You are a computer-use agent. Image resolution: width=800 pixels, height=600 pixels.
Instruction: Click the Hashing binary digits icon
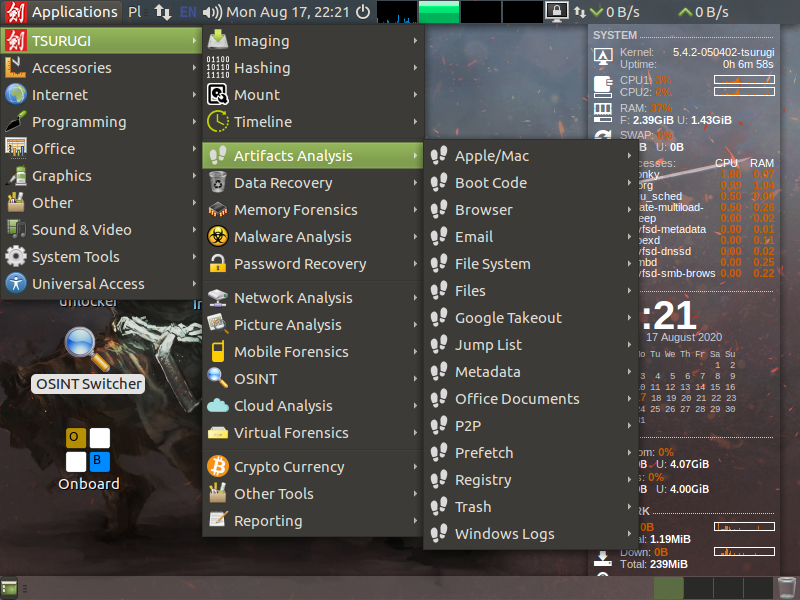tap(218, 68)
